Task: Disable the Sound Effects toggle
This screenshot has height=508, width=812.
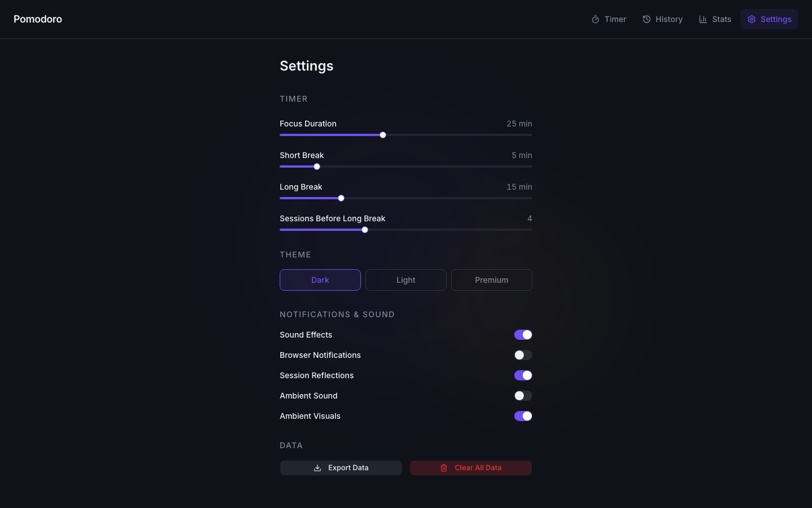Action: (x=523, y=335)
